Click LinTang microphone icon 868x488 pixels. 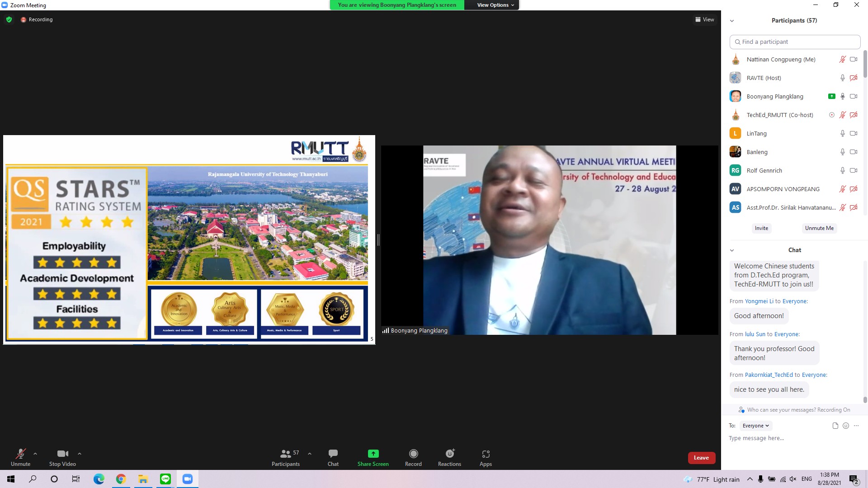click(x=843, y=133)
